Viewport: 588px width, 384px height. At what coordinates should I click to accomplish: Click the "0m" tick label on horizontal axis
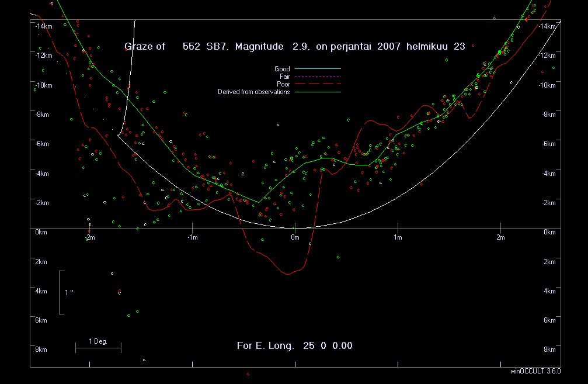295,237
